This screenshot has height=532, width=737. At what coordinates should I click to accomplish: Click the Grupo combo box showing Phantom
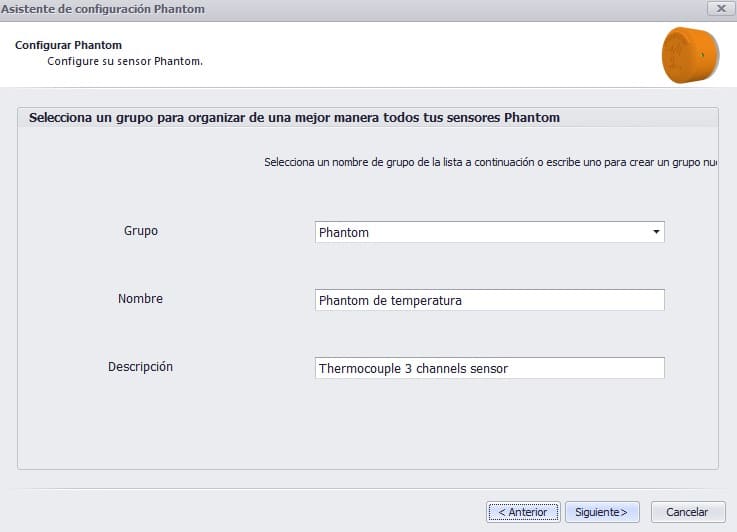coord(480,232)
